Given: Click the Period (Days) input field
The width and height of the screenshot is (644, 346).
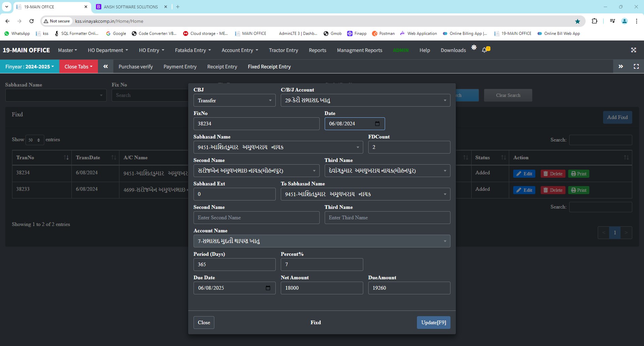Looking at the screenshot, I should (234, 265).
